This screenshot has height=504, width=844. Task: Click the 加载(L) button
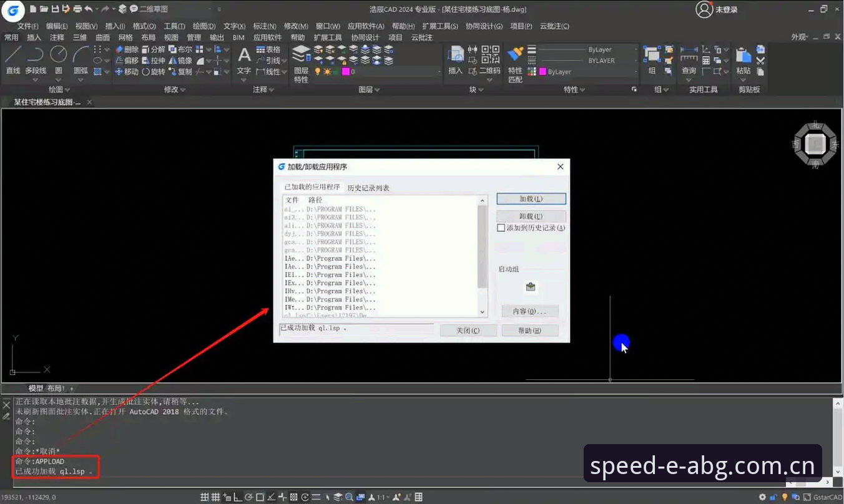pyautogui.click(x=531, y=199)
